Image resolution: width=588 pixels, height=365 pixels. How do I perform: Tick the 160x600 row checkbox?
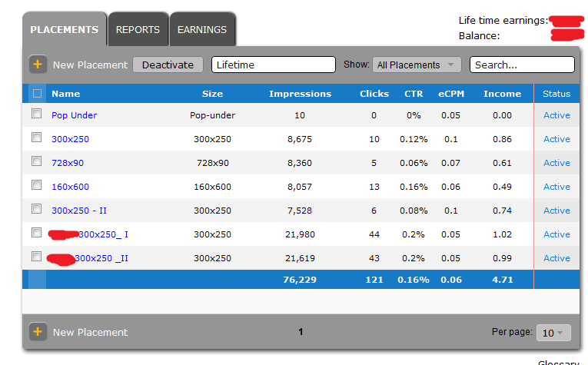(x=37, y=185)
